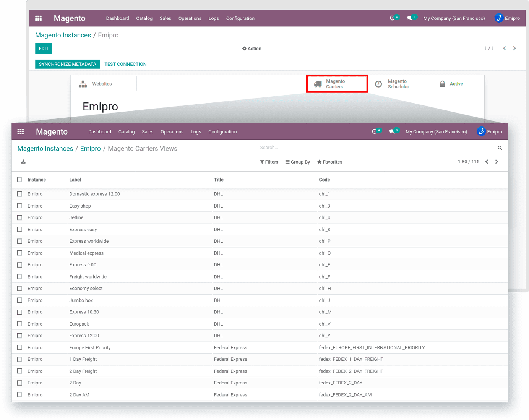Open the fedex_FEDEX_2_DAY_FREIGHT code cell
Viewport: 529px width, 420px height.
click(351, 371)
